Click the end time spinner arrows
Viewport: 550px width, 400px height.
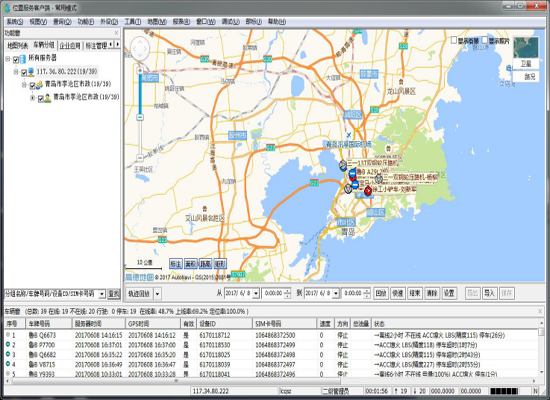tap(367, 293)
